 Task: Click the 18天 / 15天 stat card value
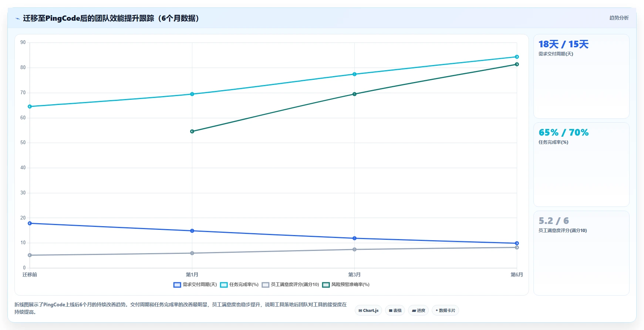pyautogui.click(x=563, y=44)
